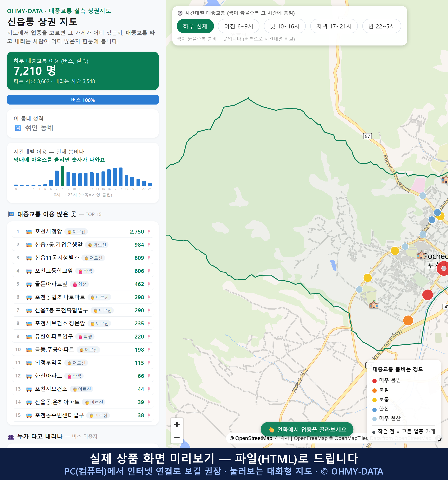Click the 대중교통 이용 많은 곳 heading

tap(47, 214)
